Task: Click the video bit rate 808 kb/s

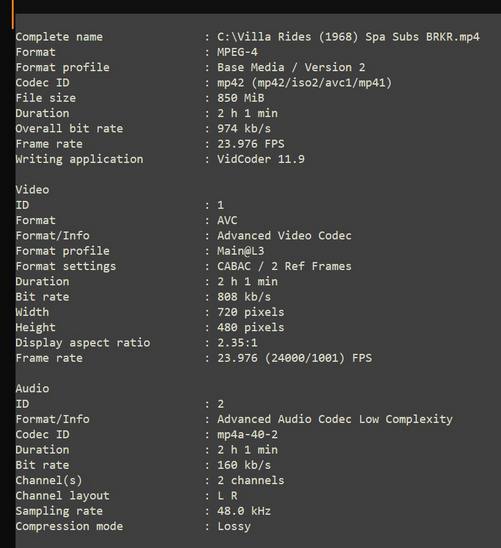Action: 244,297
